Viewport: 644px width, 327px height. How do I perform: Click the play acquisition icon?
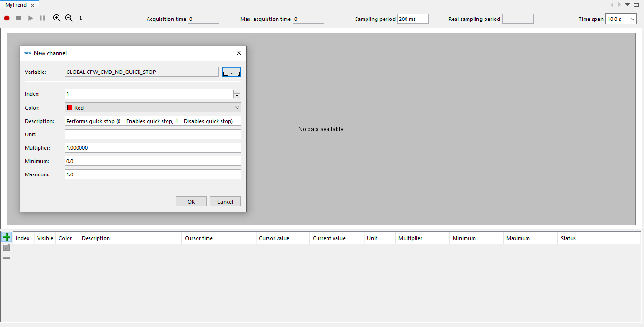pyautogui.click(x=30, y=18)
